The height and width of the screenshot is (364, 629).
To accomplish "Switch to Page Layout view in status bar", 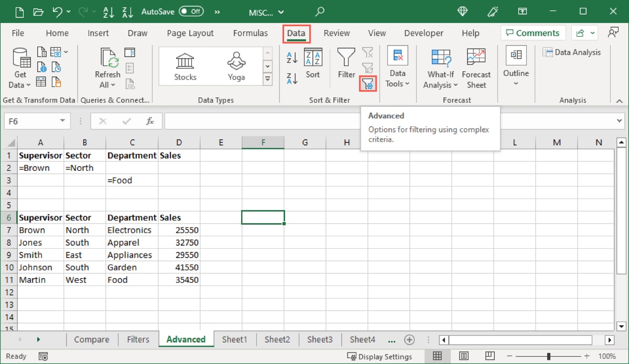I will pos(464,356).
